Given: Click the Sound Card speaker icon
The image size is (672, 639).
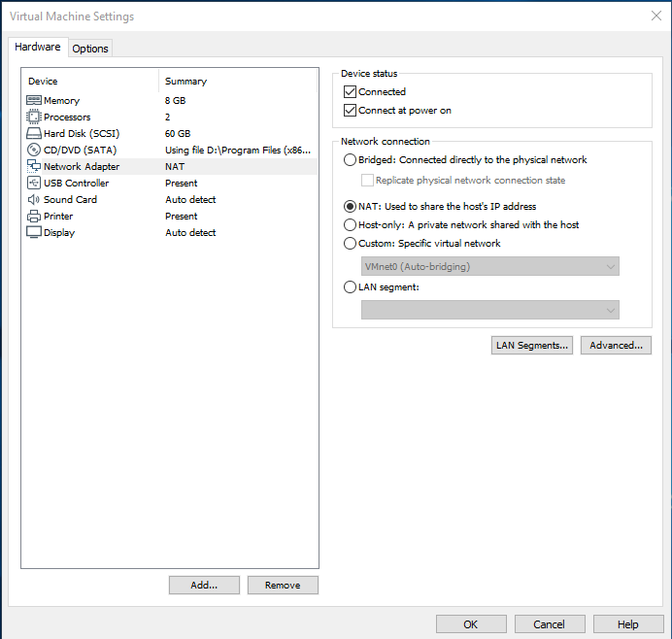Looking at the screenshot, I should tap(34, 200).
